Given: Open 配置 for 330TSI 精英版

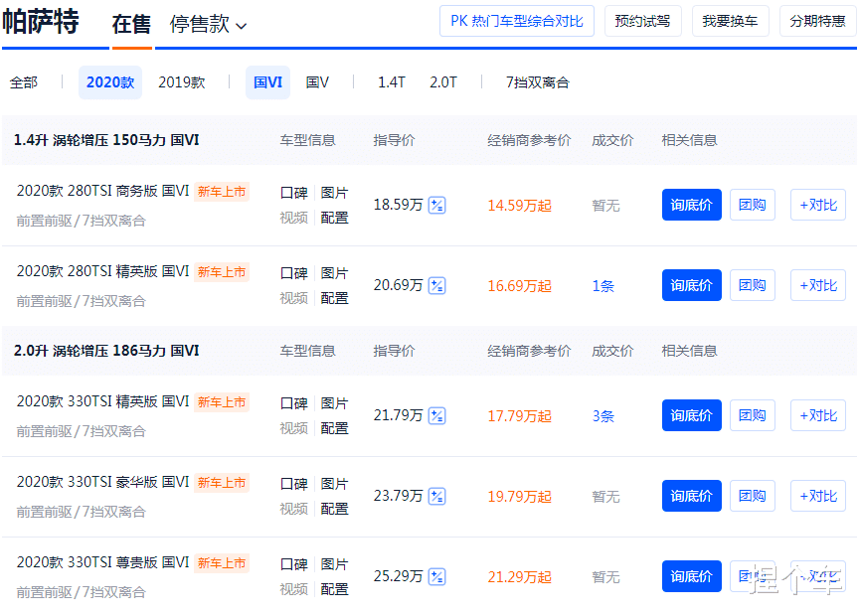Looking at the screenshot, I should coord(334,429).
